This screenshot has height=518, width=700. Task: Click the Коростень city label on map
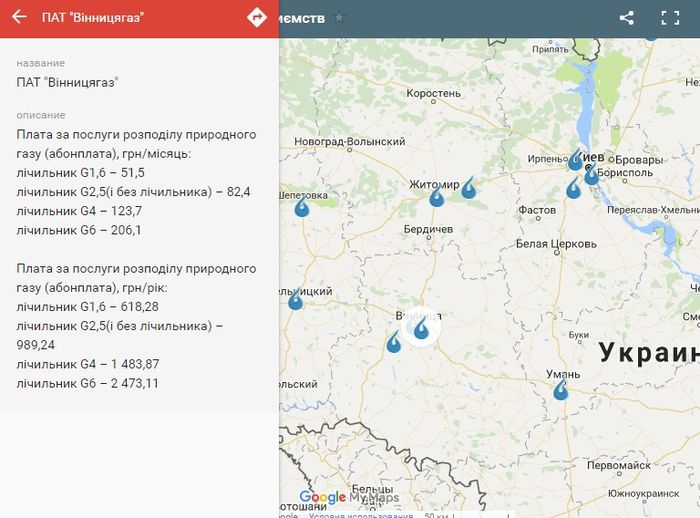[433, 93]
